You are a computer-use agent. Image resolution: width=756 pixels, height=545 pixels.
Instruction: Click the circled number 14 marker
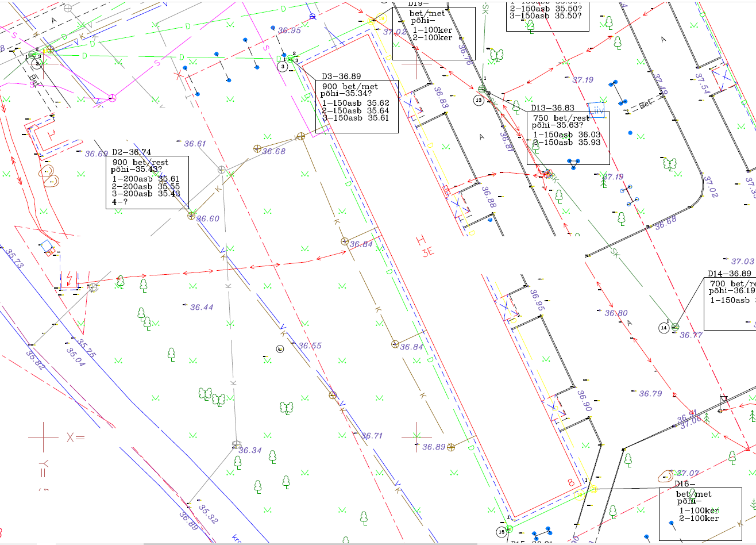664,328
